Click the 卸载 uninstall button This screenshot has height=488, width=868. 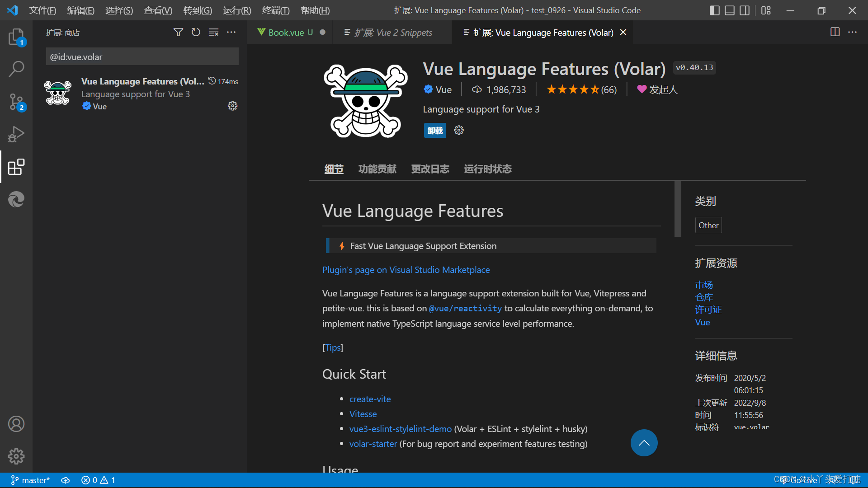click(x=435, y=130)
